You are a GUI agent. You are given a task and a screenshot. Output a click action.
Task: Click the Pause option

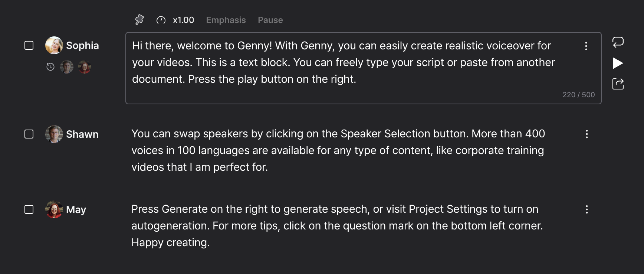click(270, 20)
